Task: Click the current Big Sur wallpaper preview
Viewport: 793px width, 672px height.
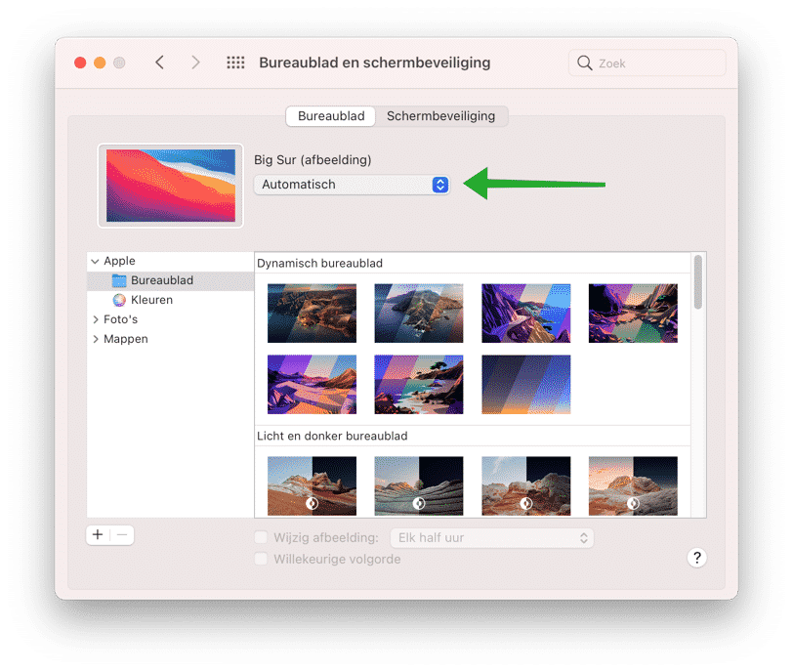Action: [x=171, y=186]
